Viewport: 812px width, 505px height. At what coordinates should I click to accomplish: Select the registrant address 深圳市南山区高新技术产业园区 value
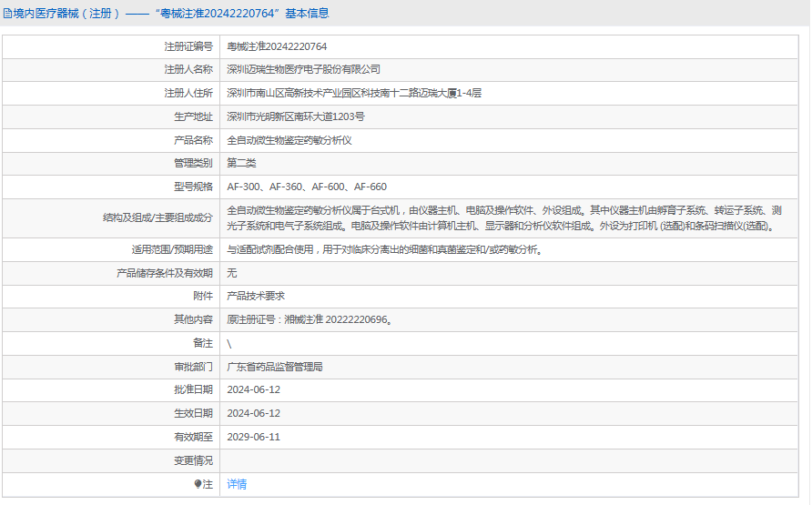[354, 93]
